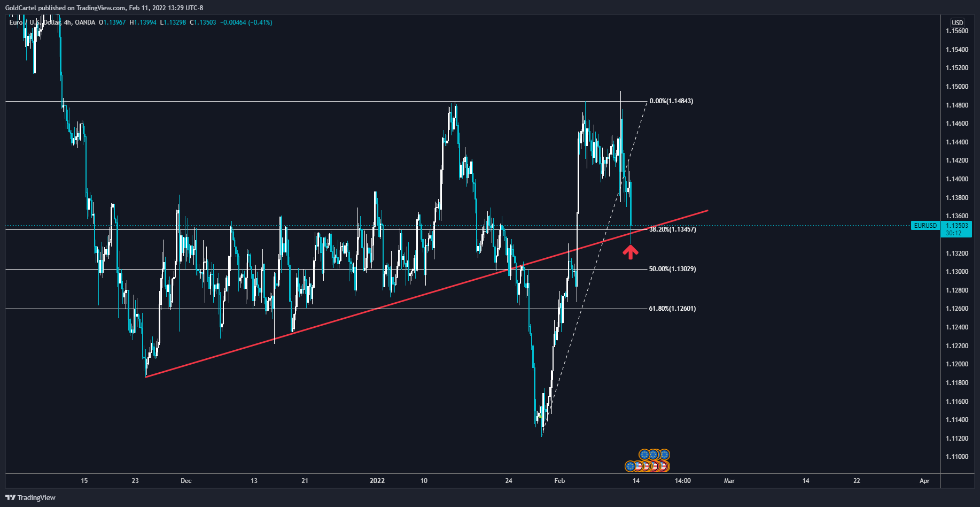Click the low value L1.13298
Image resolution: width=980 pixels, height=507 pixels.
(173, 22)
